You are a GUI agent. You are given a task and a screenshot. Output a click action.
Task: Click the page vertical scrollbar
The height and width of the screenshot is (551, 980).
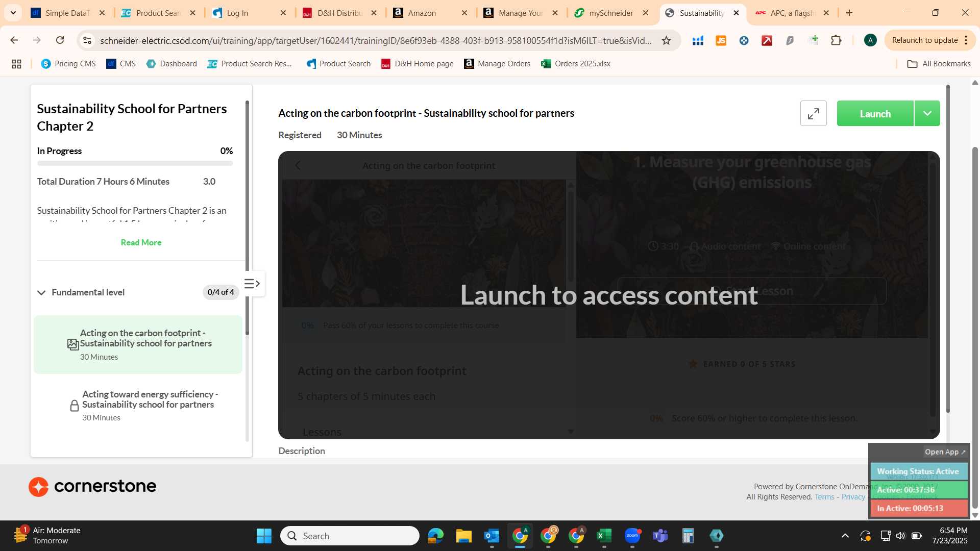pyautogui.click(x=975, y=327)
